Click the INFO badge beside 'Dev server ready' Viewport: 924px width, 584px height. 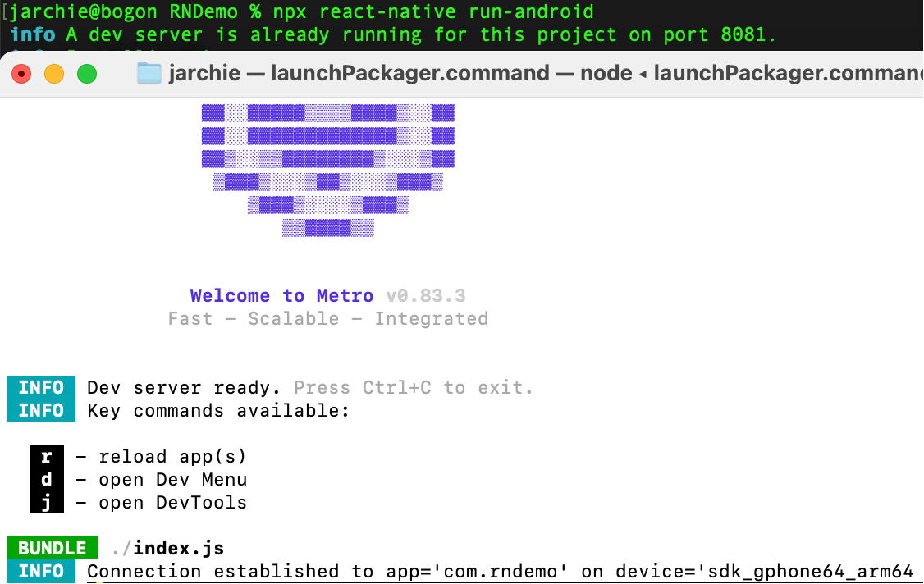point(41,387)
